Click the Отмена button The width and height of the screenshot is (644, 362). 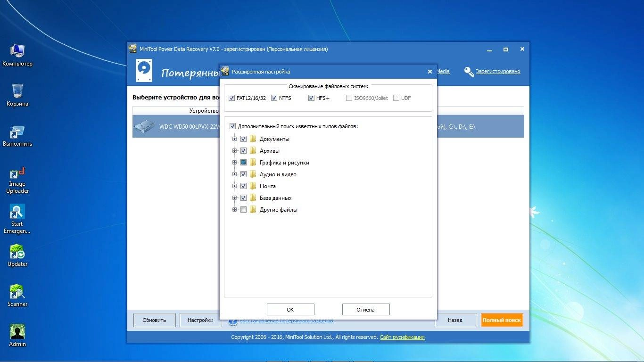tap(366, 310)
